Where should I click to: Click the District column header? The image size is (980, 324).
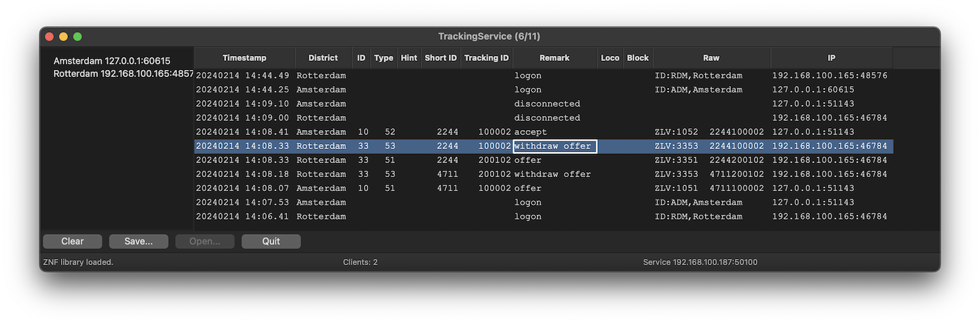[x=323, y=58]
